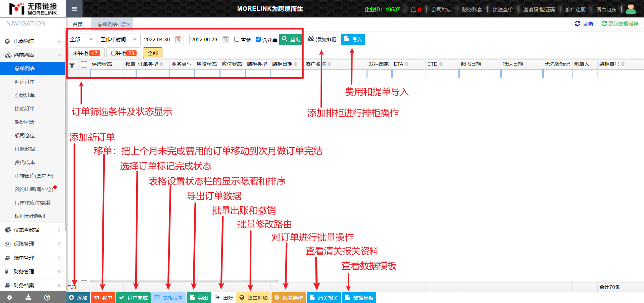Screen dimensions: 644x303
Task: Open 表格设置 table settings
Action: [169, 298]
